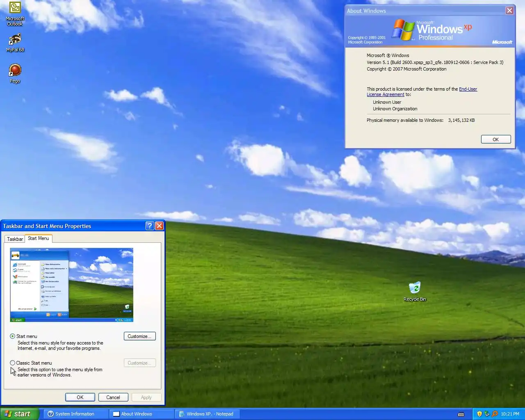Click the 'Copyright © 2007 Microsoft Corporation' text
Image resolution: width=525 pixels, height=420 pixels.
click(406, 69)
